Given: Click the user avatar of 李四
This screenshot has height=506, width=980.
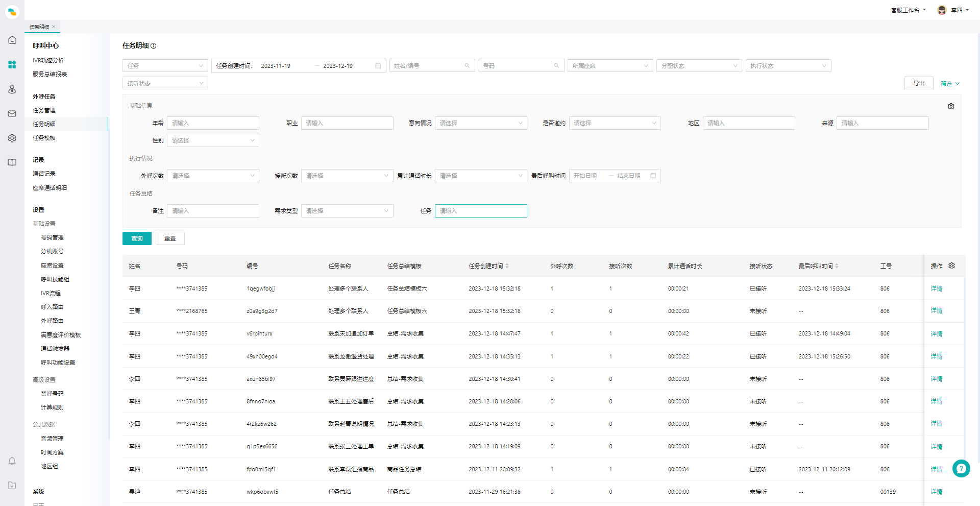Looking at the screenshot, I should coord(942,10).
